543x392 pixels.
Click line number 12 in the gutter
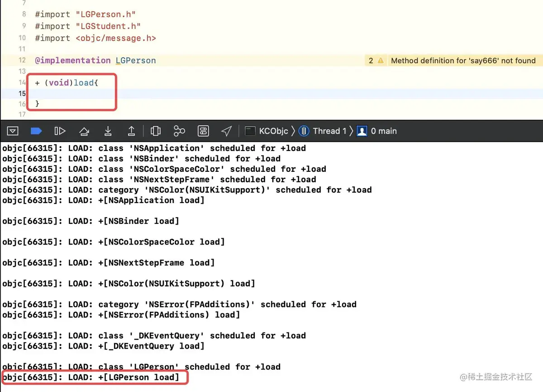[x=22, y=60]
